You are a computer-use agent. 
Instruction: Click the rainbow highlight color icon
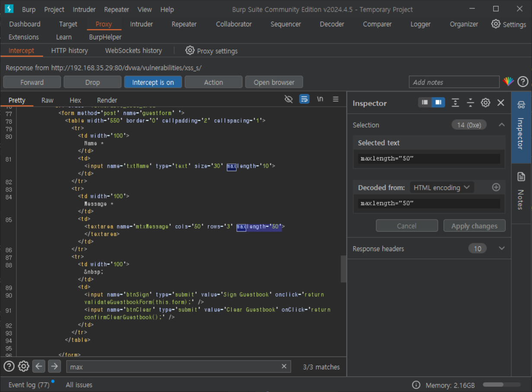(508, 82)
